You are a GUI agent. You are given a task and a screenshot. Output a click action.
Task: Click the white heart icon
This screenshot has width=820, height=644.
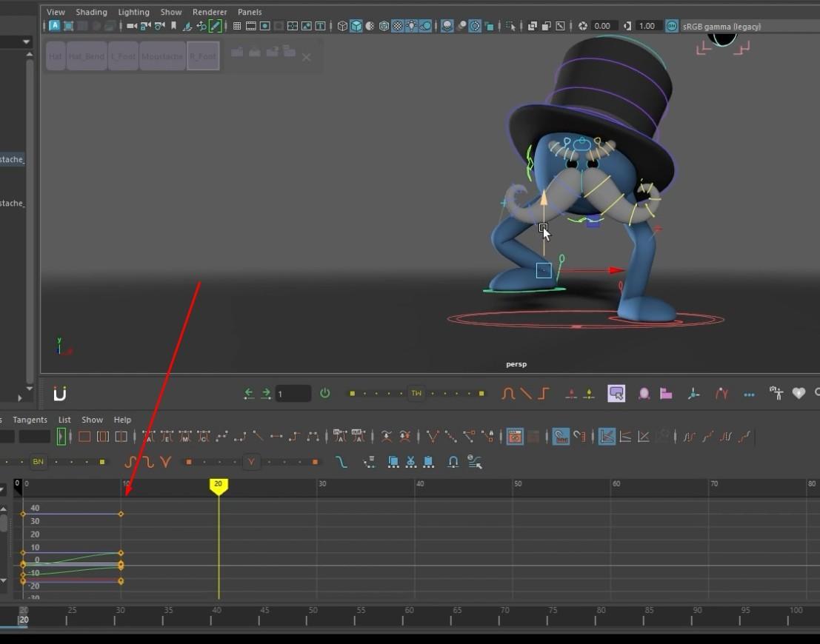pos(799,393)
